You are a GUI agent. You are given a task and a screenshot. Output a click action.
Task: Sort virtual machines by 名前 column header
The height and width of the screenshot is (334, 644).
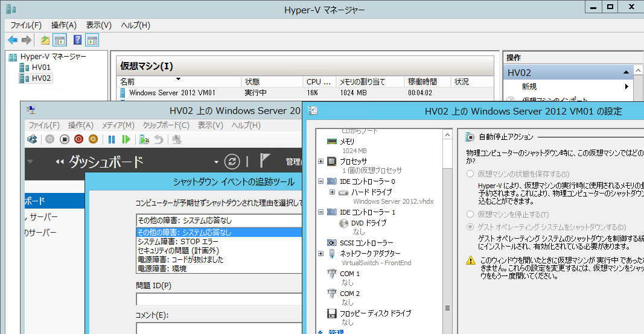(x=179, y=81)
